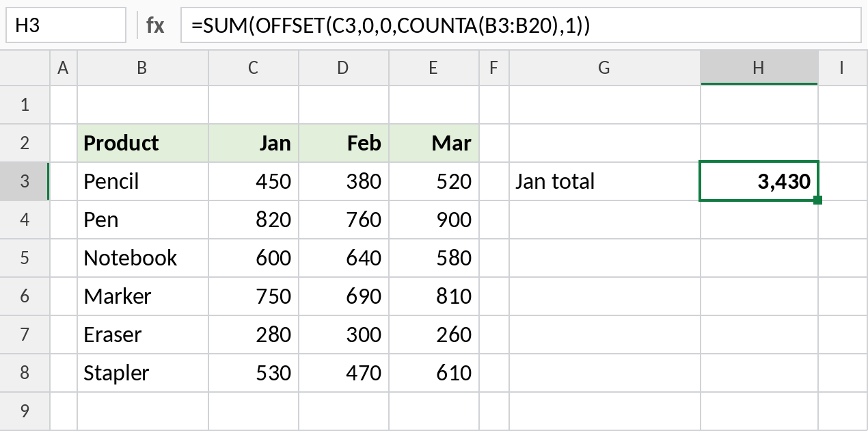This screenshot has width=868, height=431.
Task: Click the Name Box showing H3
Action: (x=66, y=25)
